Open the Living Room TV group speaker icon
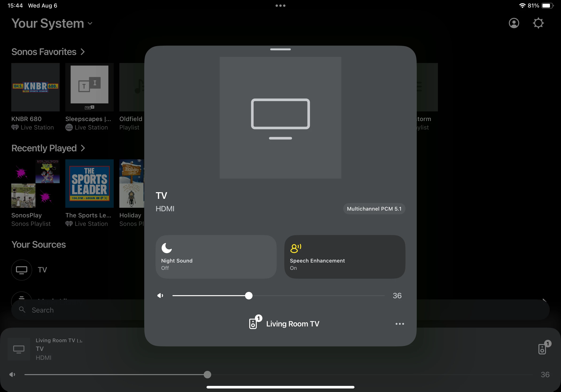The image size is (561, 392). click(x=255, y=322)
